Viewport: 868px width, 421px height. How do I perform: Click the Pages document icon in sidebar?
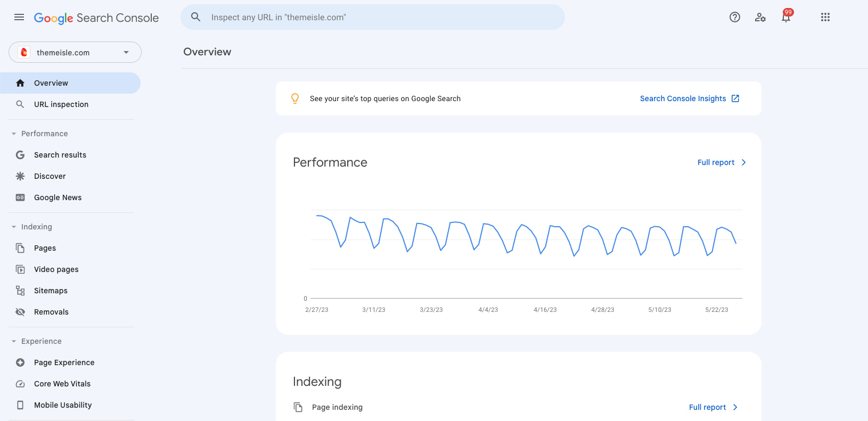[x=20, y=248]
